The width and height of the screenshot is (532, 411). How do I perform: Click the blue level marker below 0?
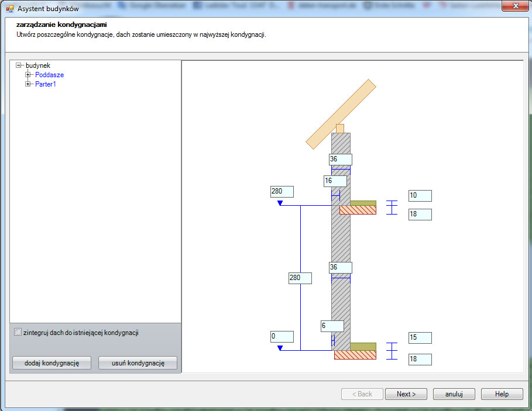[x=280, y=348]
